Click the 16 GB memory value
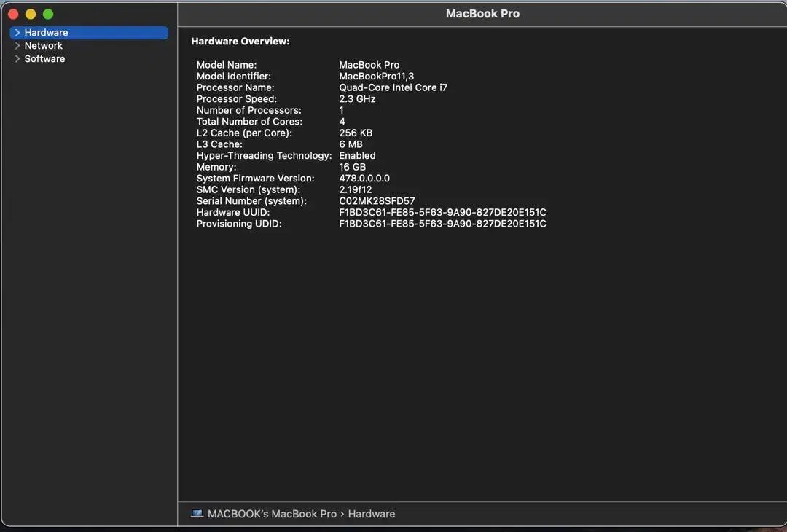 [352, 167]
